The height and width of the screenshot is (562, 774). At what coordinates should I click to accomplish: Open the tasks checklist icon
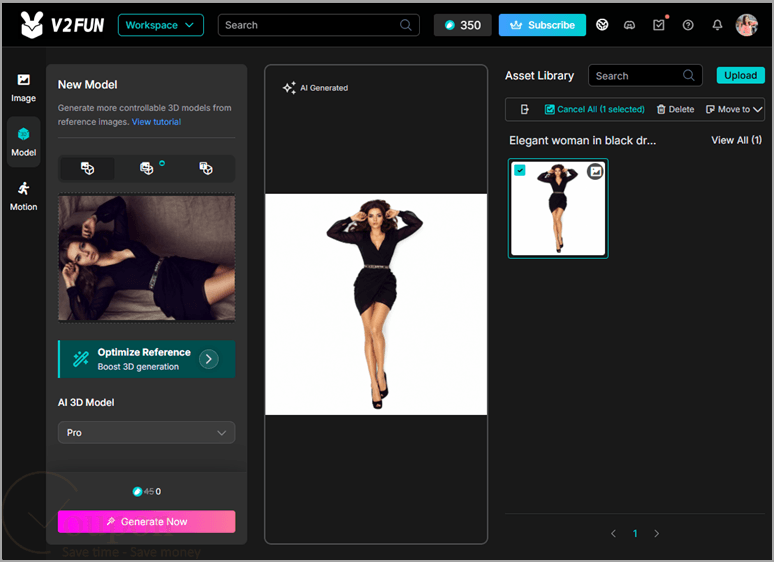click(x=658, y=25)
